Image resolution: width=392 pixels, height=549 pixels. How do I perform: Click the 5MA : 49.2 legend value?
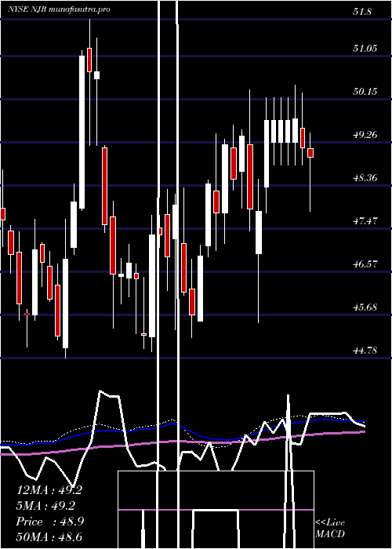pyautogui.click(x=45, y=506)
